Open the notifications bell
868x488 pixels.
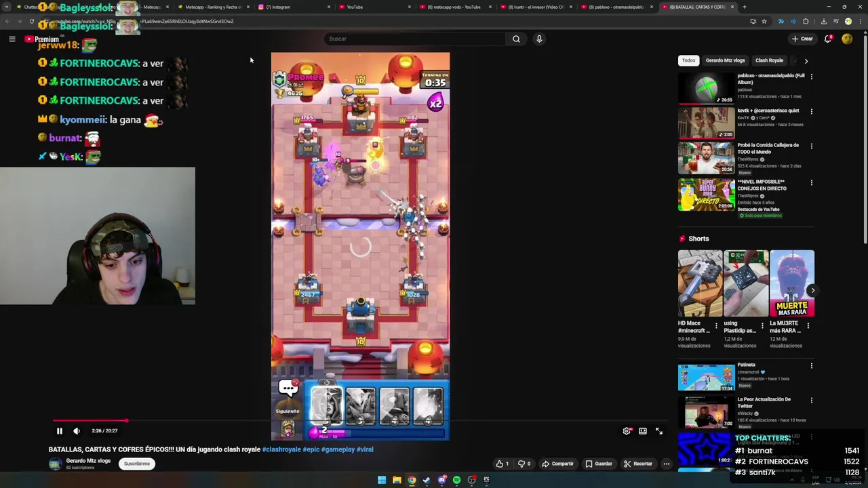pos(828,39)
